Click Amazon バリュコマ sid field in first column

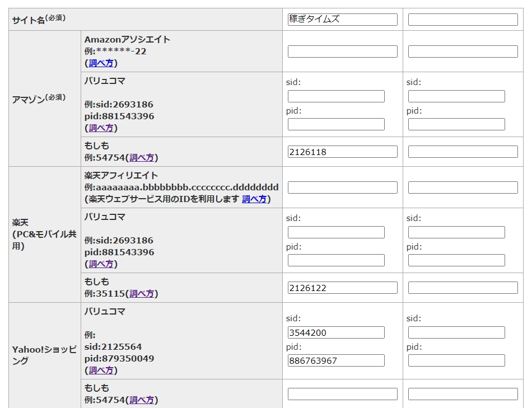tap(336, 96)
